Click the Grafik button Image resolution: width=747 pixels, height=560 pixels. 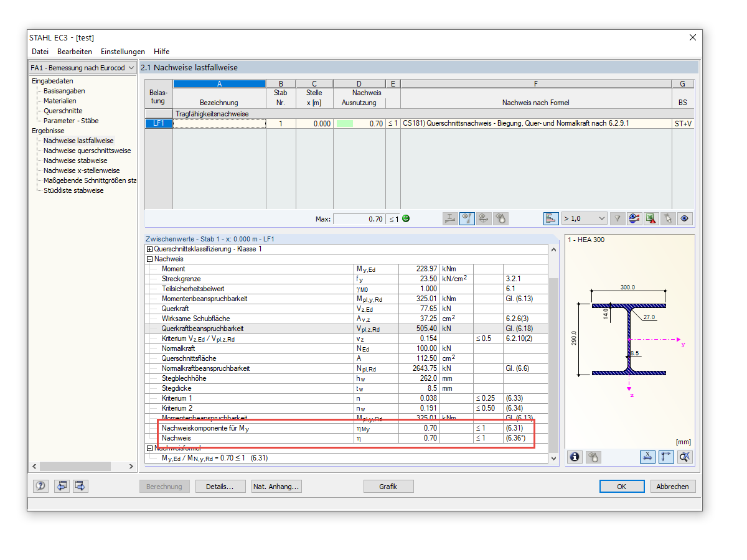[388, 487]
